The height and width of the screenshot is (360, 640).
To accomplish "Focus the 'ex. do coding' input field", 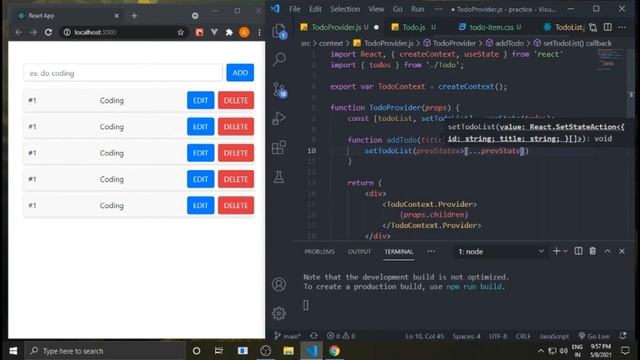I will coord(123,73).
